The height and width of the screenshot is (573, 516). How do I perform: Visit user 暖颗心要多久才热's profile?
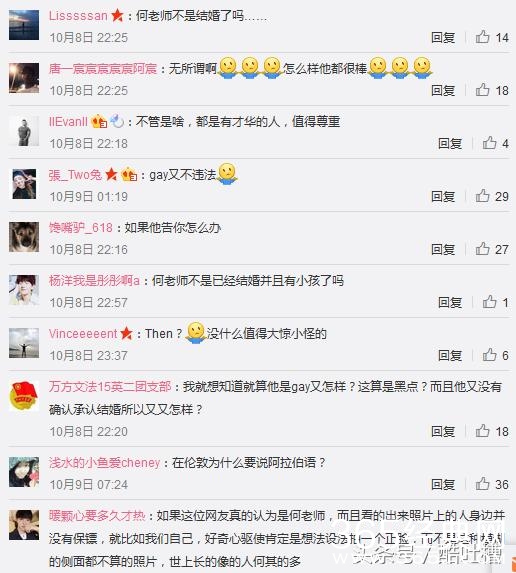click(x=97, y=516)
